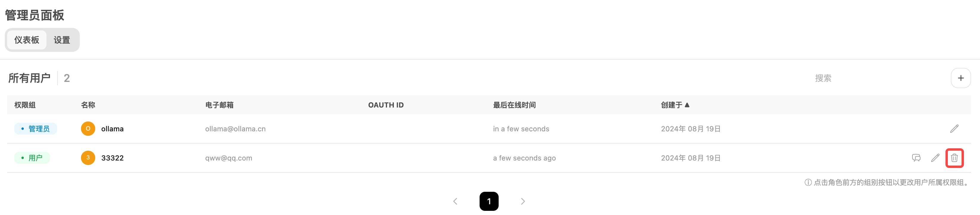Screen dimensions: 980x215
Task: Toggle role of ollama via 管理员 badge
Action: tap(35, 129)
